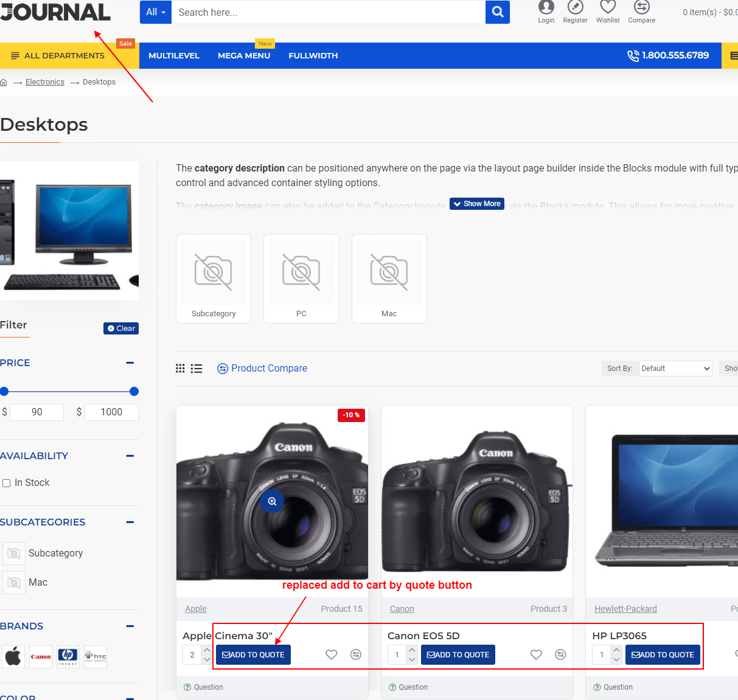The height and width of the screenshot is (700, 738).
Task: Switch to list view layout
Action: tap(197, 369)
